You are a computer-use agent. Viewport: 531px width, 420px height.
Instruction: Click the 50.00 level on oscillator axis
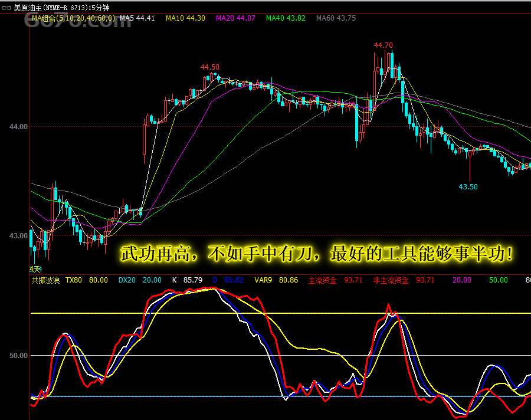(18, 356)
